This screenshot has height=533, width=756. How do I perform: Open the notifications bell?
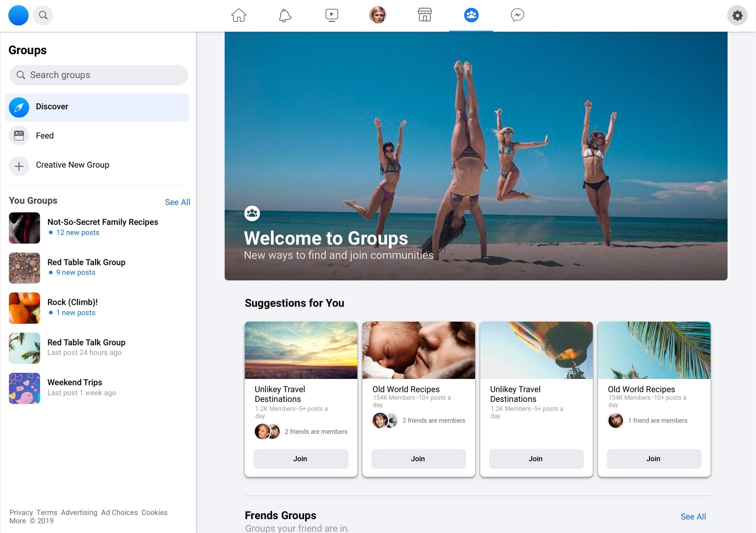pos(285,15)
